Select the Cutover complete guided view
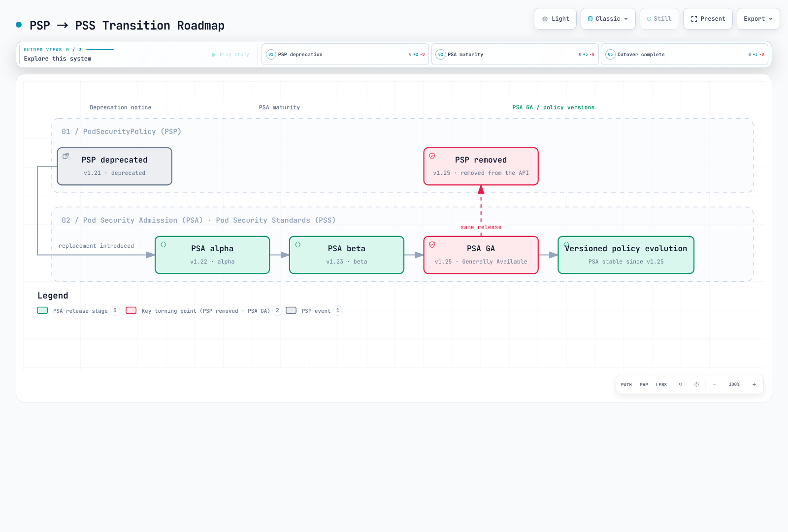The width and height of the screenshot is (788, 532). (685, 54)
